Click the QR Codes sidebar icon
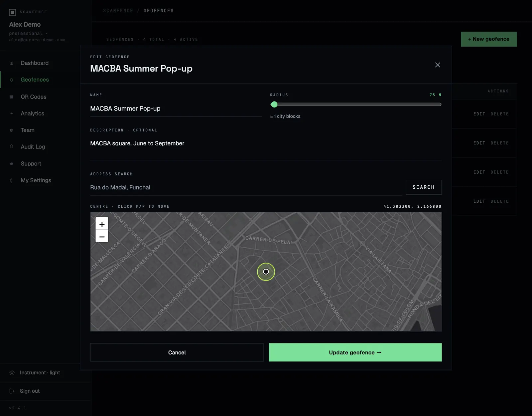This screenshot has width=532, height=416. click(12, 97)
